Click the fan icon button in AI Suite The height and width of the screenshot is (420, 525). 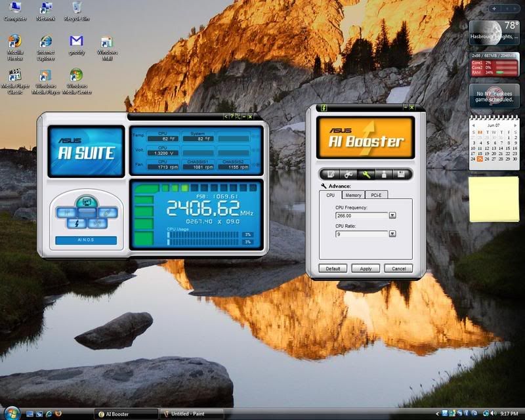[x=97, y=223]
